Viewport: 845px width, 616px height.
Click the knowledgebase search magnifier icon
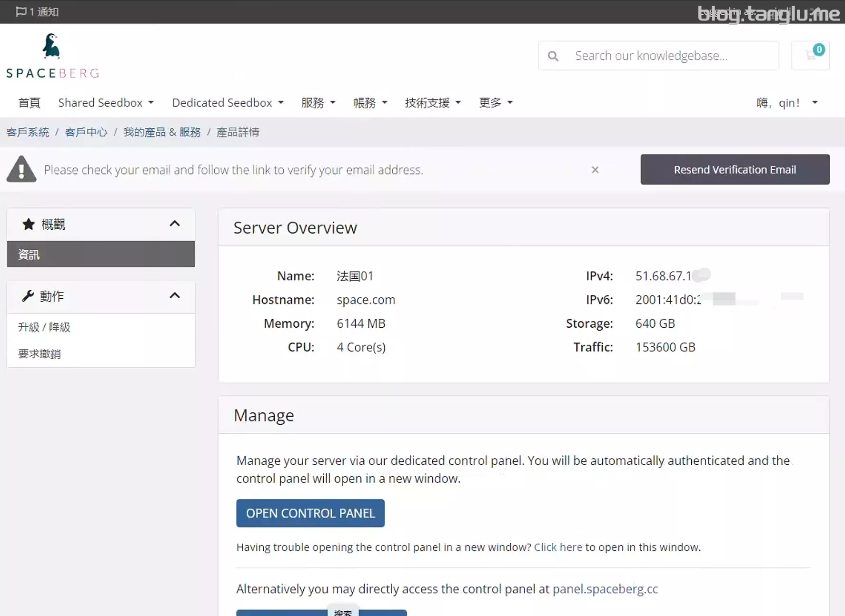(x=553, y=56)
